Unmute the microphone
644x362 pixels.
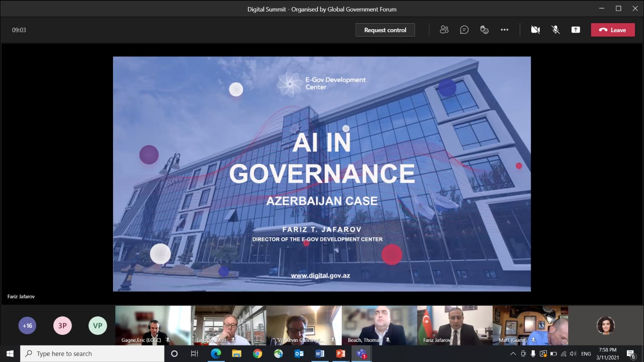[x=555, y=30]
